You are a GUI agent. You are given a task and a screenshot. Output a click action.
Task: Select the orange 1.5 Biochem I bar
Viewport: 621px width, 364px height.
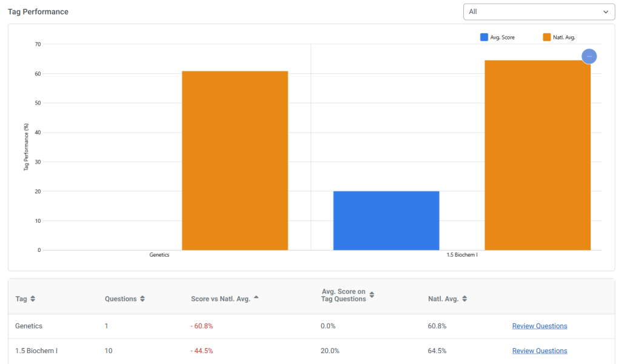537,155
